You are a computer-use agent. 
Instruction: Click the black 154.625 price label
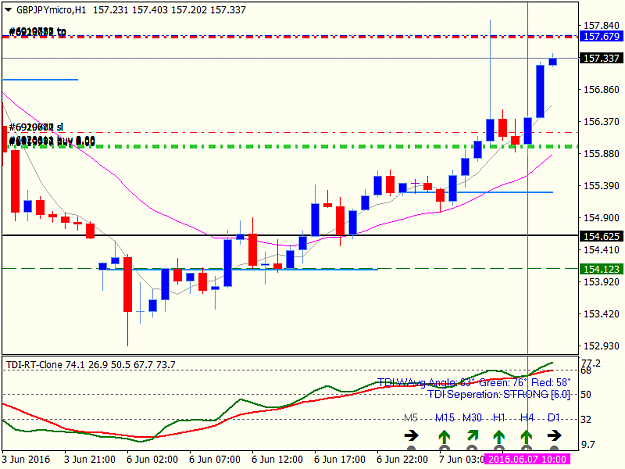click(x=601, y=236)
